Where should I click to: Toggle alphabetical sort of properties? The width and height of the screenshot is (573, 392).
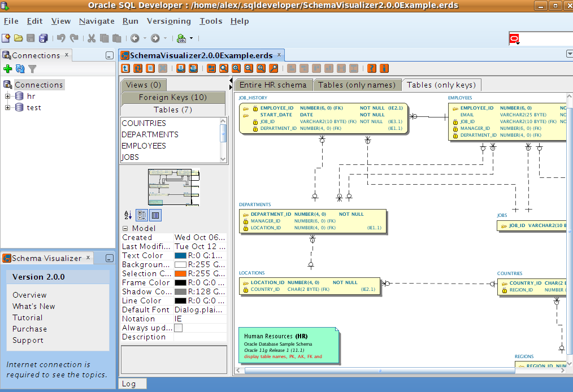[x=128, y=215]
